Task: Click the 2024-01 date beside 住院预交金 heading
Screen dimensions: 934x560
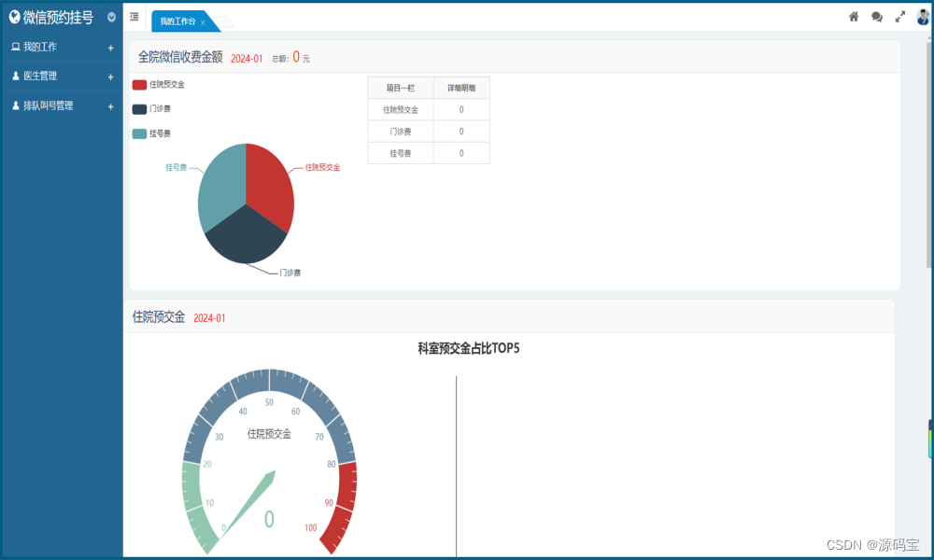Action: (x=209, y=317)
